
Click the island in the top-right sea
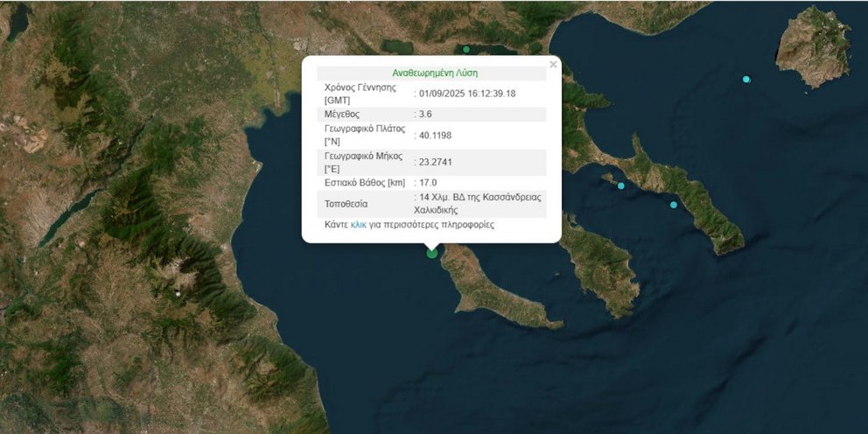(x=813, y=47)
